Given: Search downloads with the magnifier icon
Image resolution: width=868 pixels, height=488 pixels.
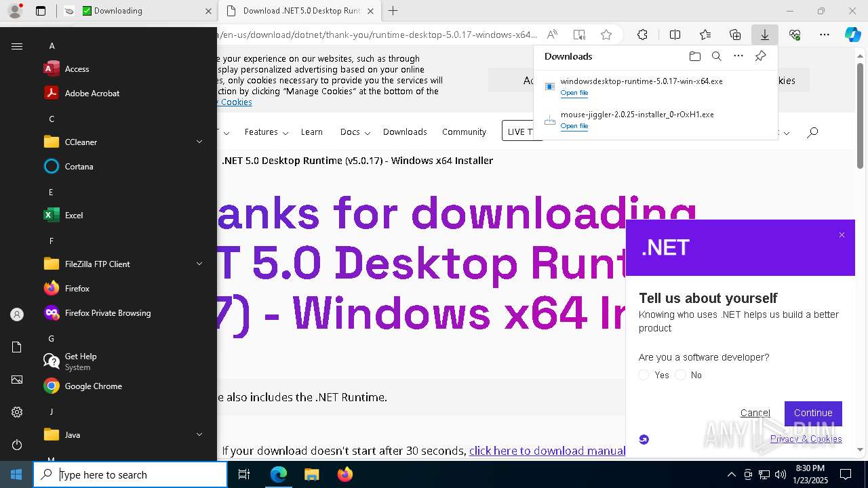Looking at the screenshot, I should pos(716,56).
